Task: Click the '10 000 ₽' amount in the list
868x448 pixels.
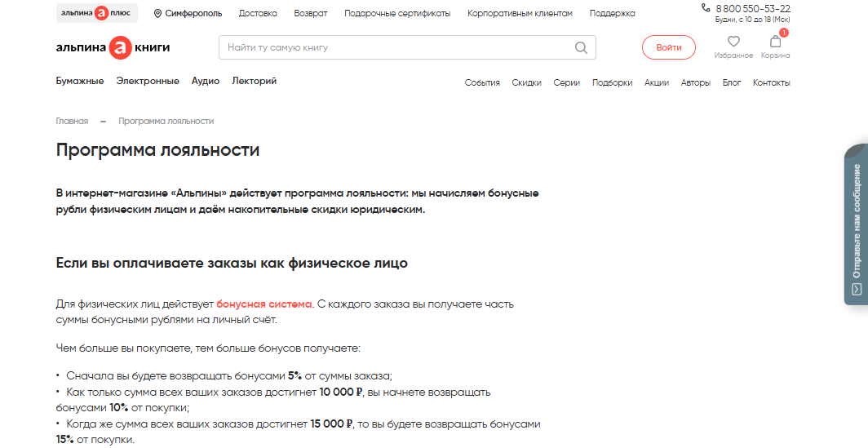Action: tap(341, 392)
